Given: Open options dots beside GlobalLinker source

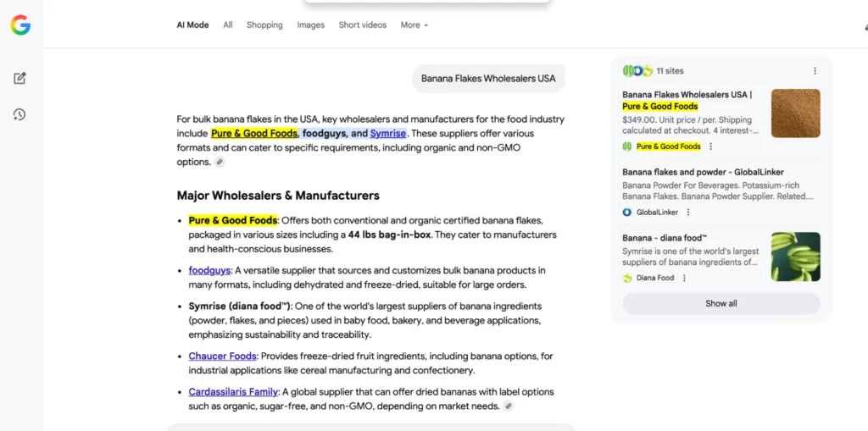Looking at the screenshot, I should click(688, 212).
